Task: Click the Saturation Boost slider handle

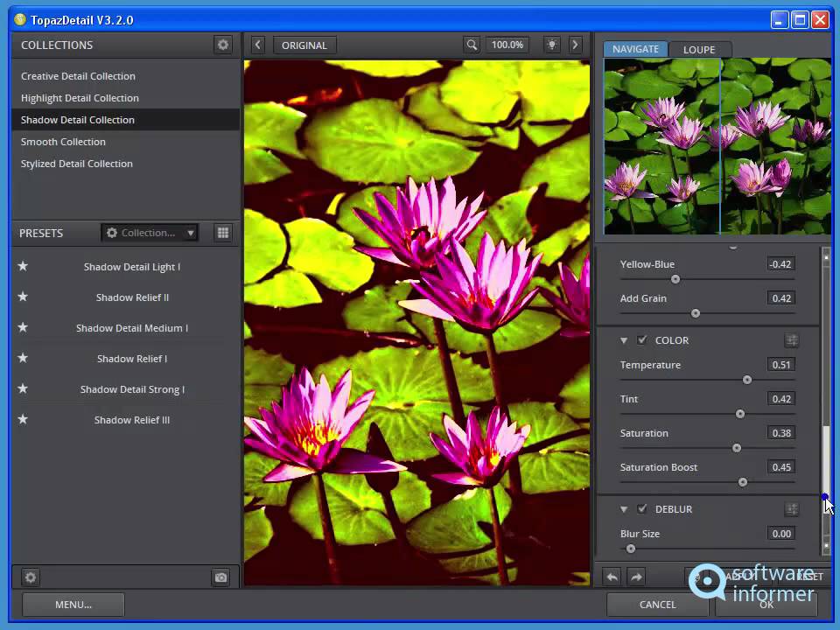Action: coord(743,482)
